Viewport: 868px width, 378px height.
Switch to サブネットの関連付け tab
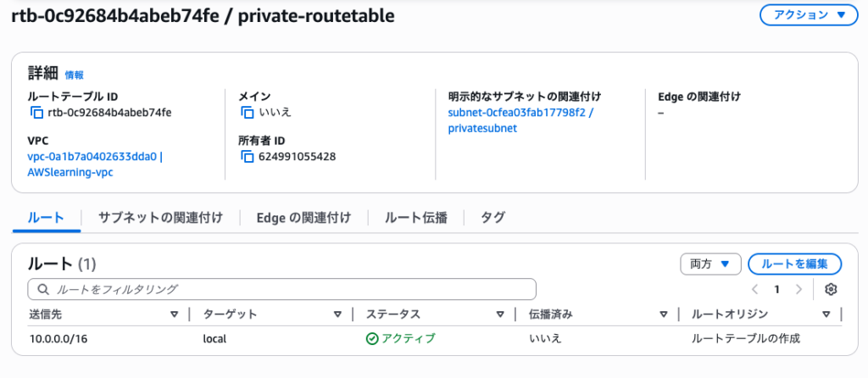tap(160, 218)
